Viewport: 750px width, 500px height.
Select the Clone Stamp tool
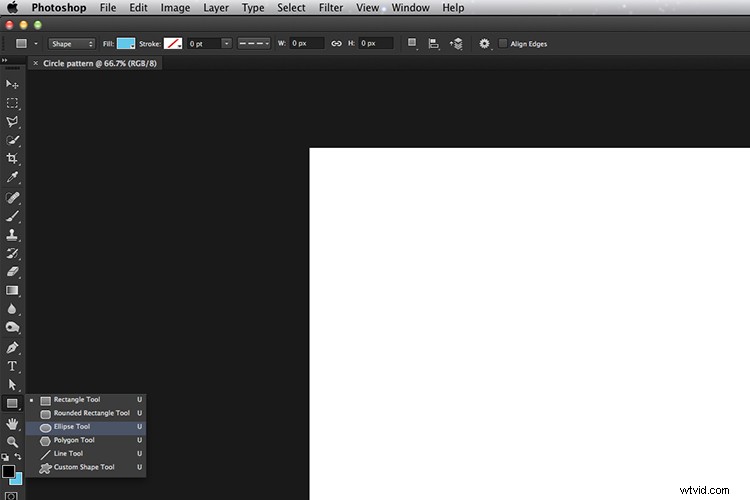tap(12, 234)
